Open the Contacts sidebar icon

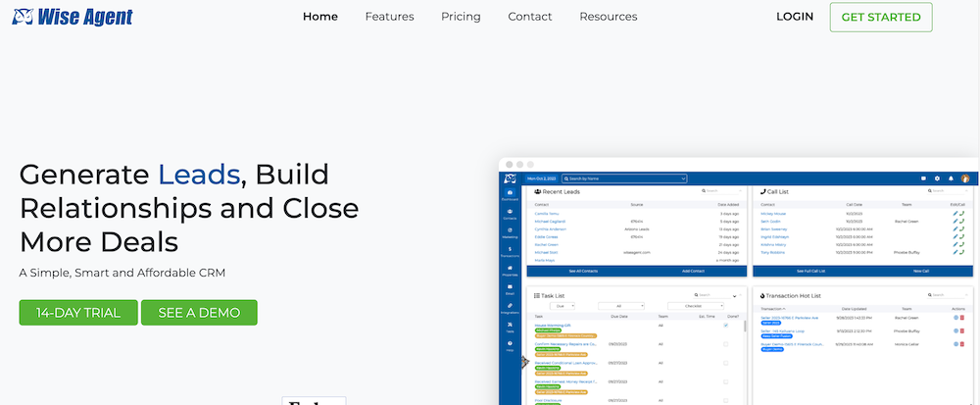coord(511,213)
